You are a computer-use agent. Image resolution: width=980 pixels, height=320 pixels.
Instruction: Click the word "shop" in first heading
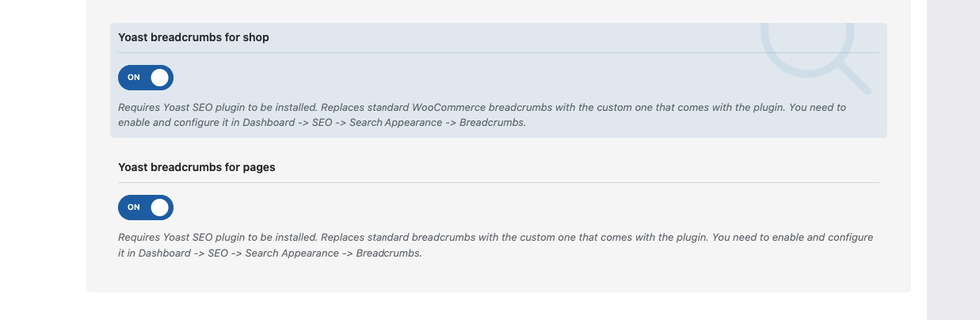255,38
